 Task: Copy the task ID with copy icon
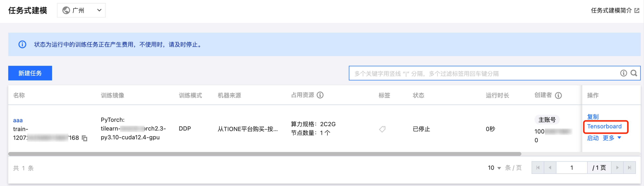tap(85, 138)
